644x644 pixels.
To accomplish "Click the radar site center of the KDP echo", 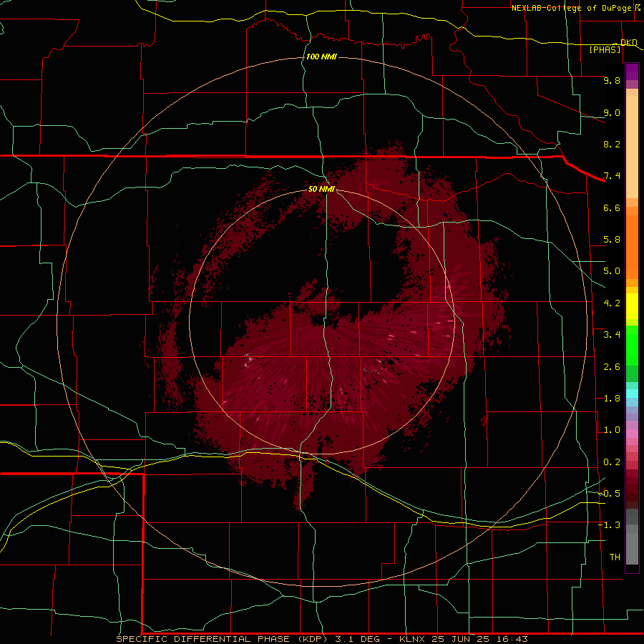I will (322, 322).
